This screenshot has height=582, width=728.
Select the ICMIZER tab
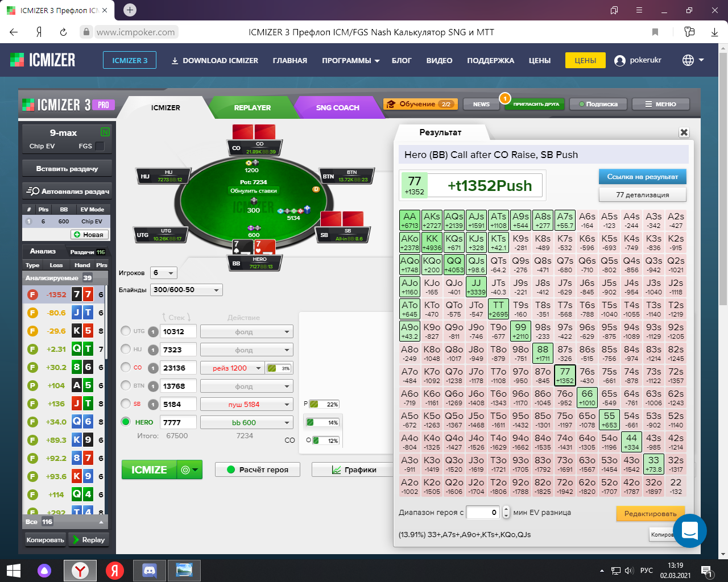[x=166, y=107]
